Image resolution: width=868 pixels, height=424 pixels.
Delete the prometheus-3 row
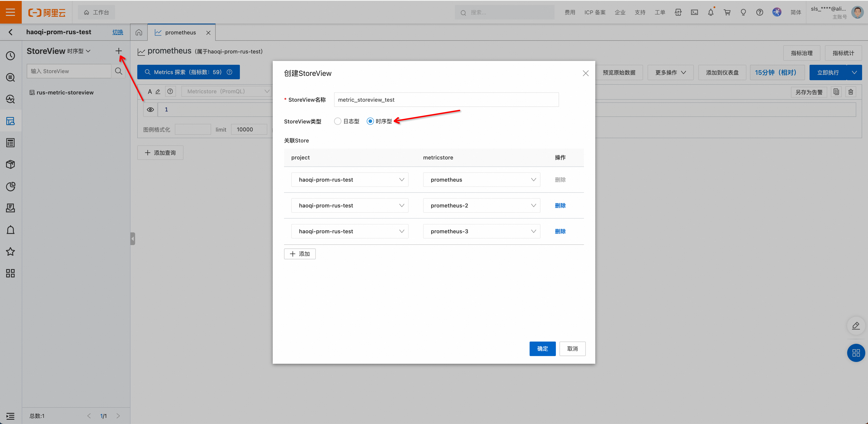pyautogui.click(x=560, y=231)
